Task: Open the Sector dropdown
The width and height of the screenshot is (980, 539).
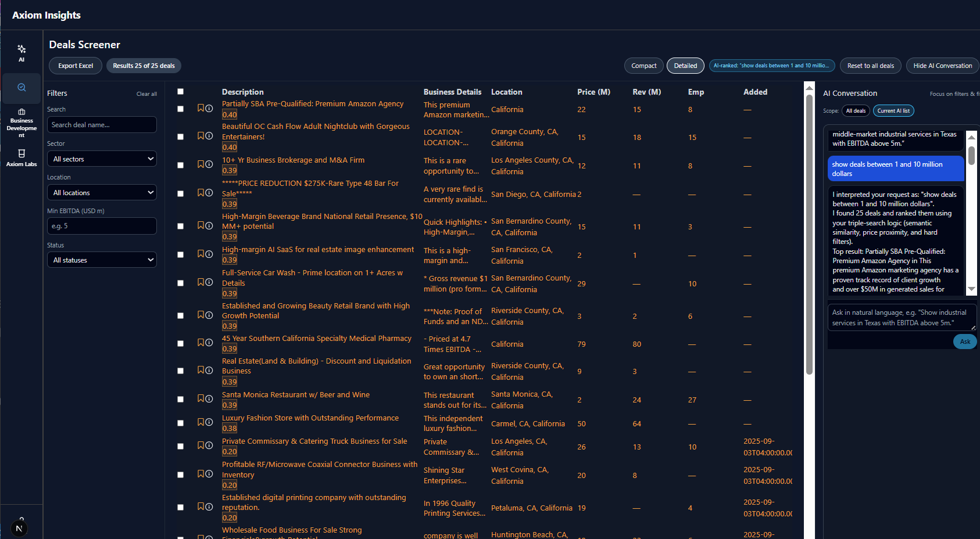Action: (102, 158)
